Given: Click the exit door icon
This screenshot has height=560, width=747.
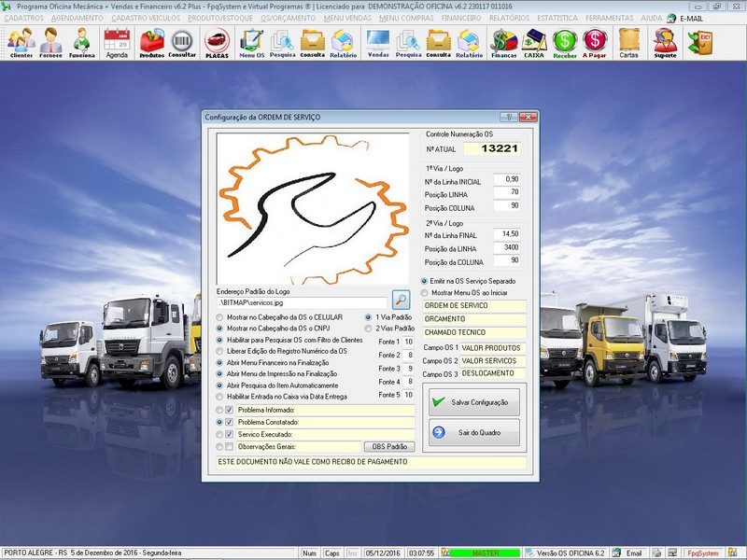Looking at the screenshot, I should click(699, 43).
